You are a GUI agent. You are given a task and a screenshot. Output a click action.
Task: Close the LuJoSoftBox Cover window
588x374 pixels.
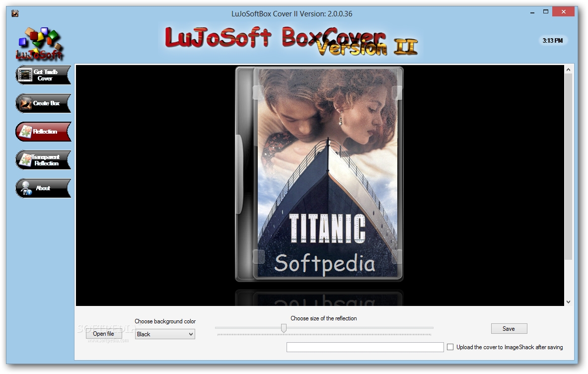(x=564, y=12)
